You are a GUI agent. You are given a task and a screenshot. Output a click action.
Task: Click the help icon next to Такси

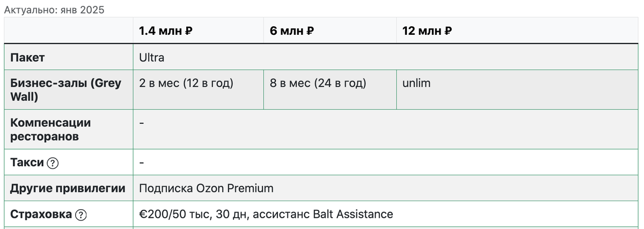tap(53, 162)
